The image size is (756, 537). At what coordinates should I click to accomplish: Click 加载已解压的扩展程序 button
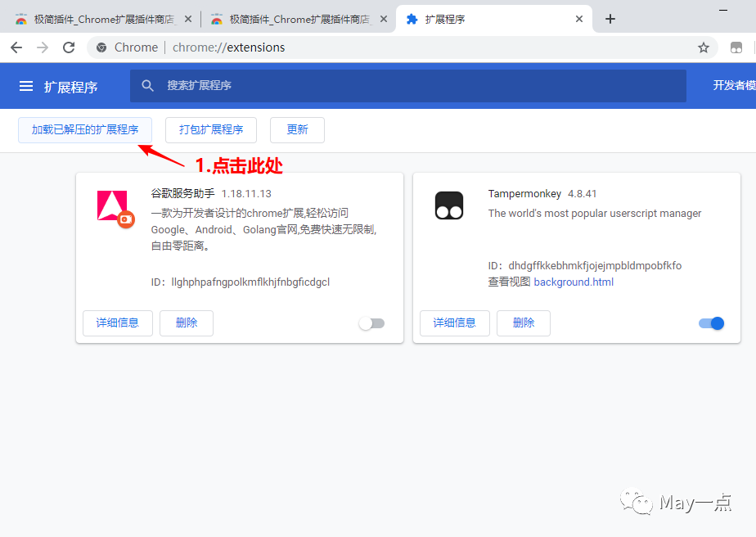click(85, 130)
